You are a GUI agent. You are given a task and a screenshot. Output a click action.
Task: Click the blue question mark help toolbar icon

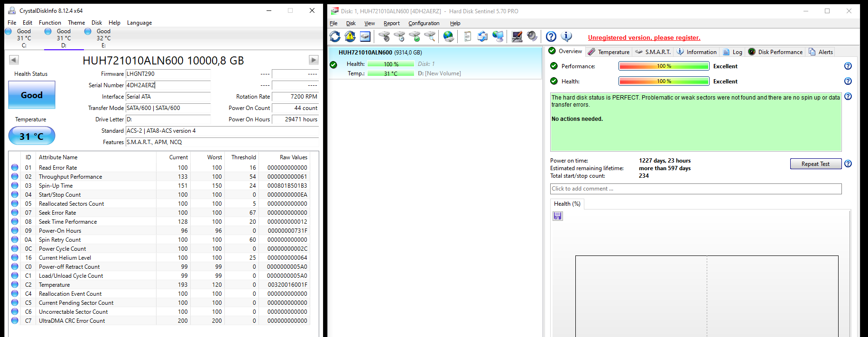coord(551,36)
